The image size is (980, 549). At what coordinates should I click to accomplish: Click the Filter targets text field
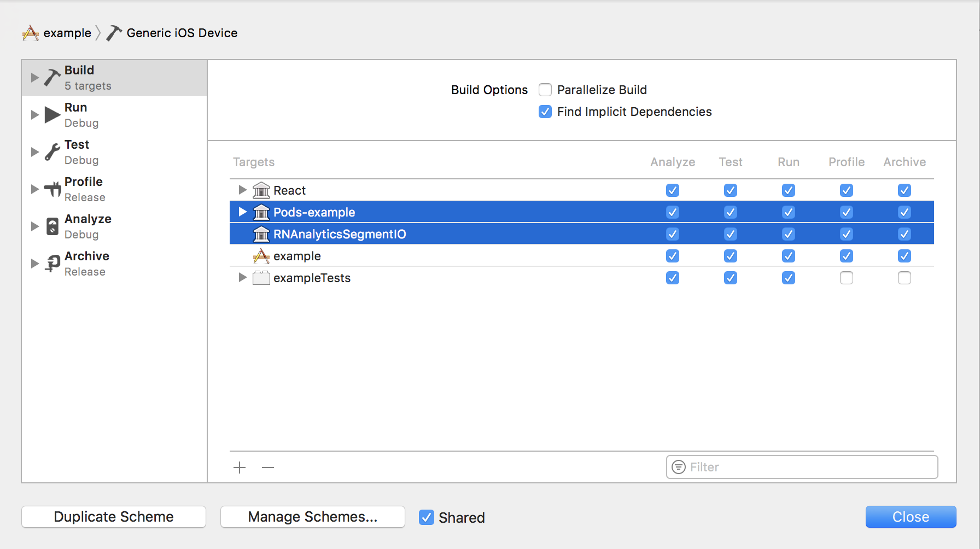(802, 467)
